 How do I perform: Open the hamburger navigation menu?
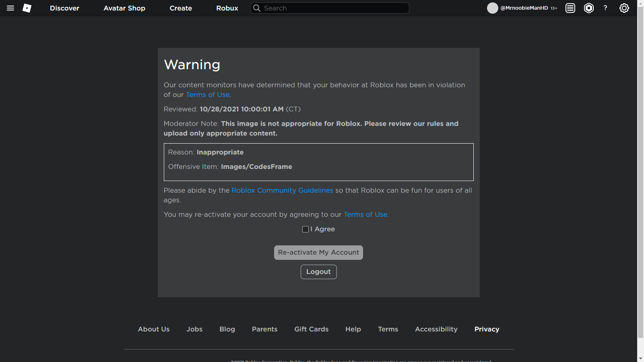pos(10,8)
